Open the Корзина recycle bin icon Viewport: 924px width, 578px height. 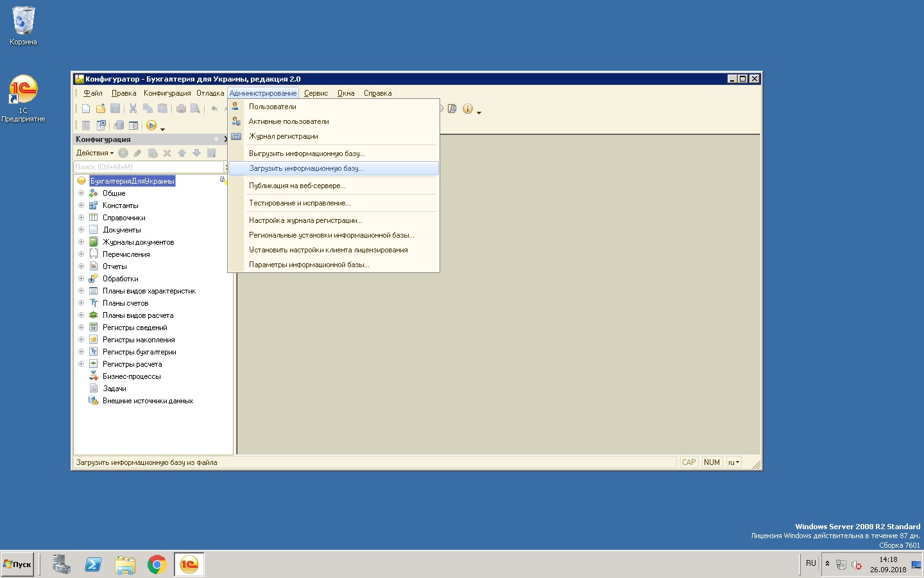coord(23,26)
